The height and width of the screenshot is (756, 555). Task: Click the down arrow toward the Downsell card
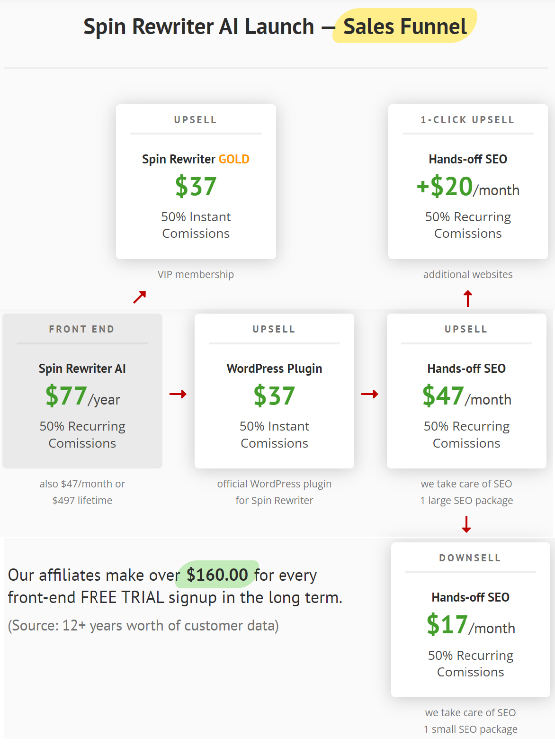point(466,524)
